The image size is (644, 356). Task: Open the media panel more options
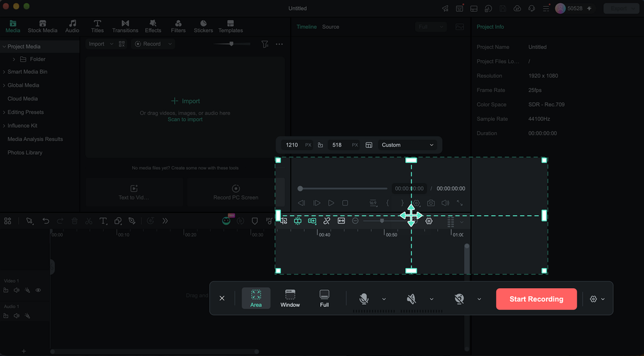(x=279, y=44)
